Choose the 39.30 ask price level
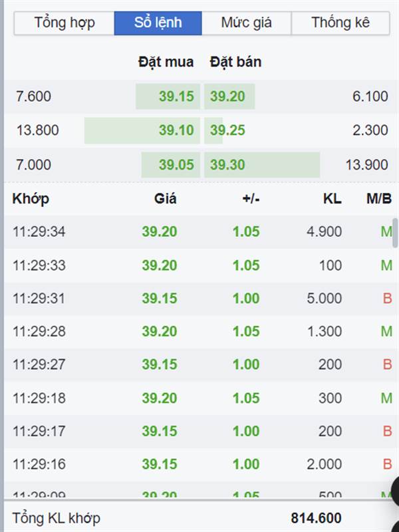The width and height of the screenshot is (399, 532). pyautogui.click(x=227, y=165)
